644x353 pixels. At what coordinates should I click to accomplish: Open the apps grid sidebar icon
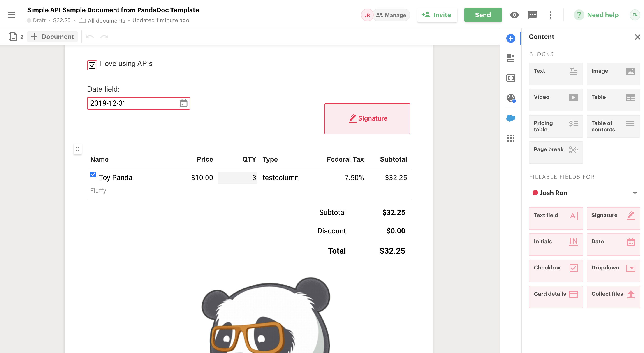(510, 138)
